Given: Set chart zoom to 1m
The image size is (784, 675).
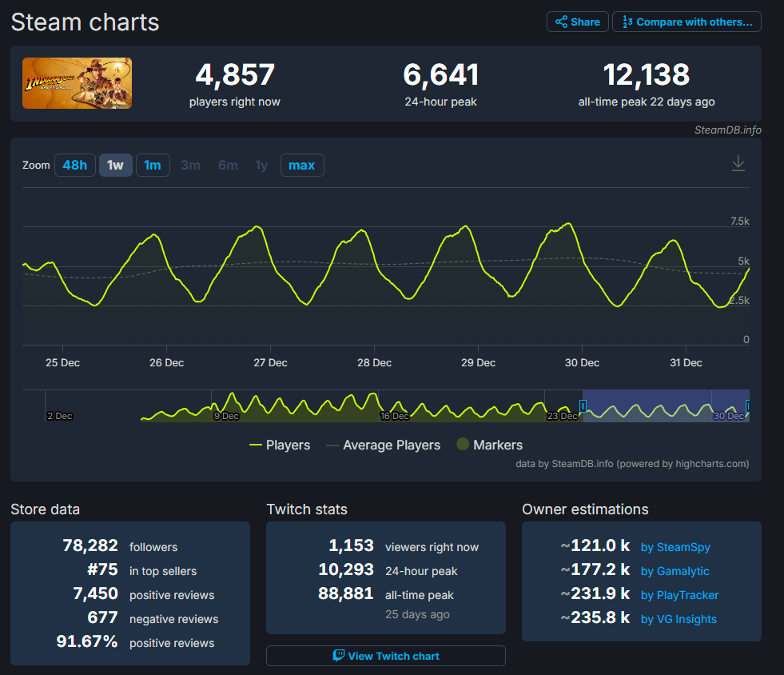Looking at the screenshot, I should 153,165.
